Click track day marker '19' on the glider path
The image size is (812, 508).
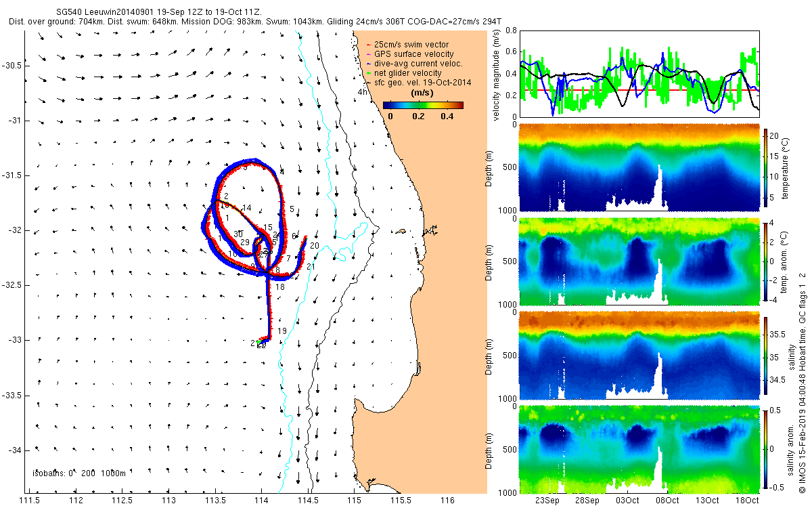(x=282, y=331)
